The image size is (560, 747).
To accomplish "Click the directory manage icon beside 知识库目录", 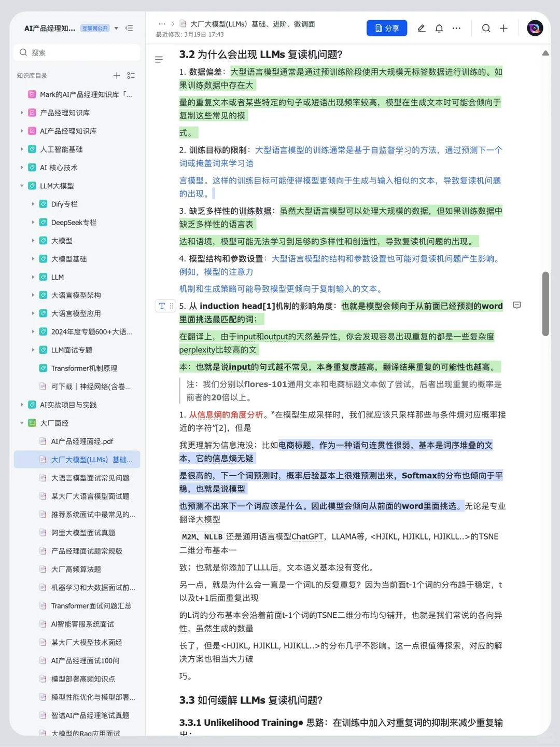I will [x=131, y=75].
